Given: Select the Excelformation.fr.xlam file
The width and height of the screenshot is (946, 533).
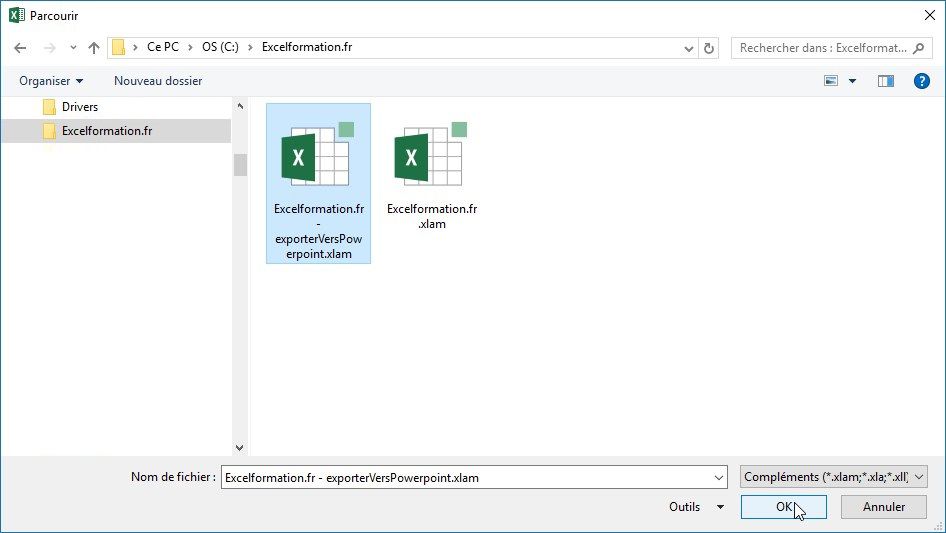Looking at the screenshot, I should [431, 174].
